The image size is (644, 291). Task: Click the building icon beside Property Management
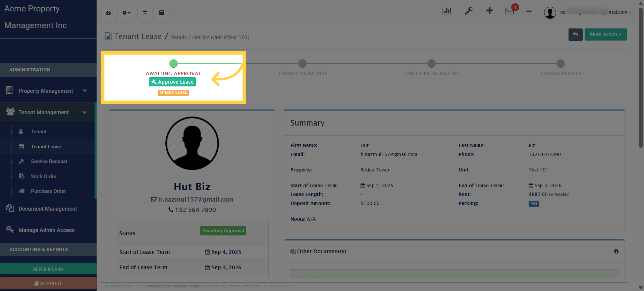9,90
